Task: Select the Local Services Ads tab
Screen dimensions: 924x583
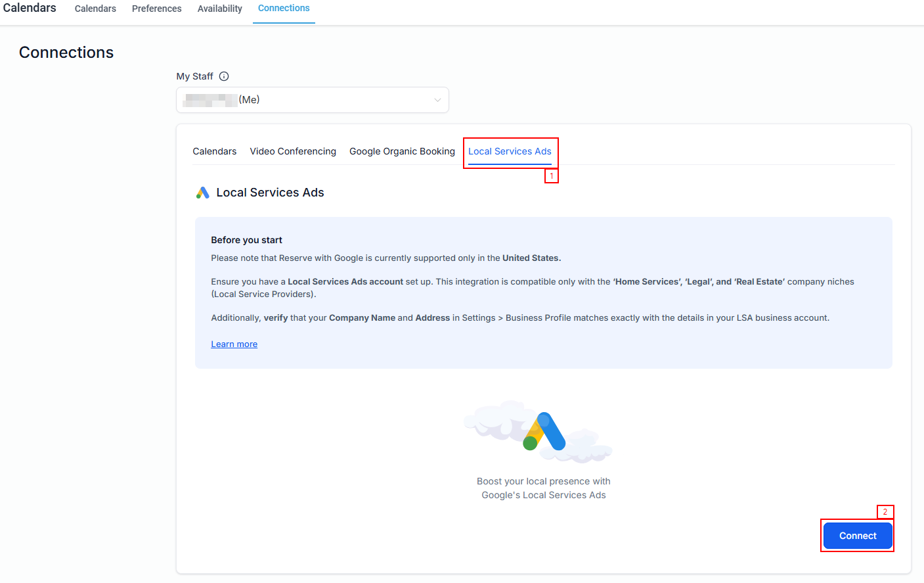Action: click(x=510, y=151)
